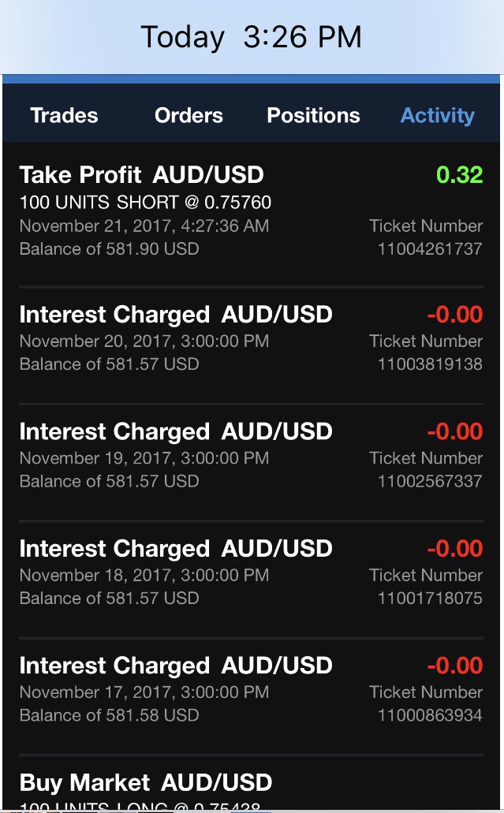This screenshot has height=813, width=504.
Task: Open the November 17 Interest Charged entry
Action: coord(175,666)
